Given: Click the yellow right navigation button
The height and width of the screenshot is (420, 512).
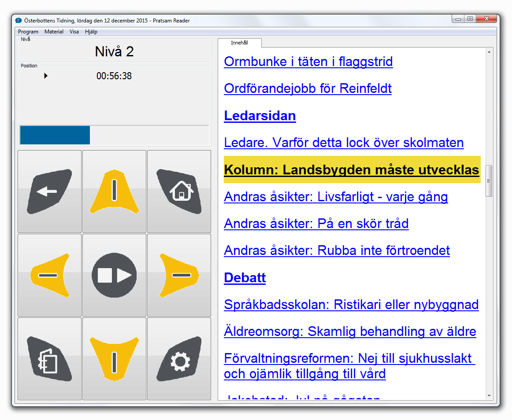Looking at the screenshot, I should click(x=179, y=275).
